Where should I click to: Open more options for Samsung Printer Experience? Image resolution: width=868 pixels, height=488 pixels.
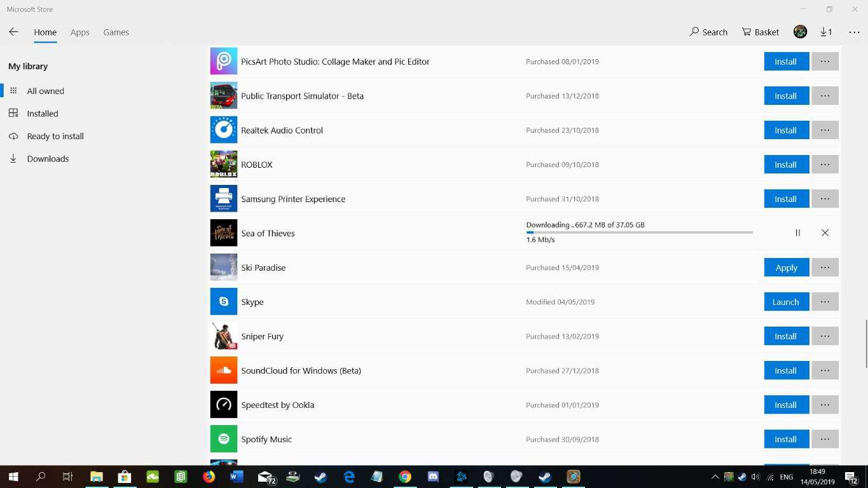point(825,198)
